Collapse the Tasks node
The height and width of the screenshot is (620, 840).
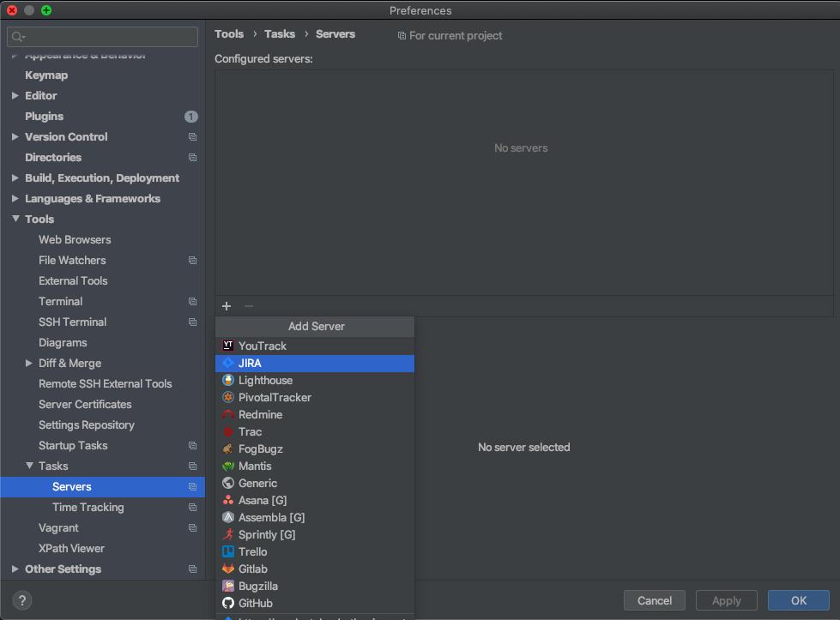point(29,466)
